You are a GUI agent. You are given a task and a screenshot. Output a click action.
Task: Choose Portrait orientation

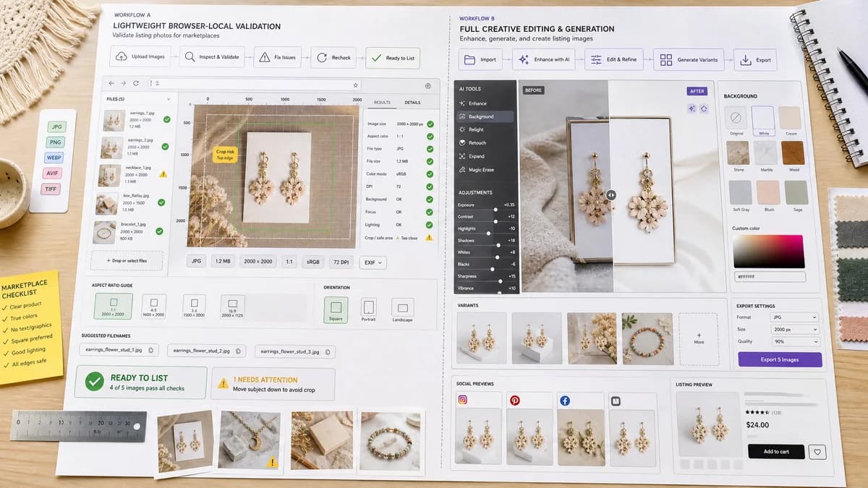[369, 309]
